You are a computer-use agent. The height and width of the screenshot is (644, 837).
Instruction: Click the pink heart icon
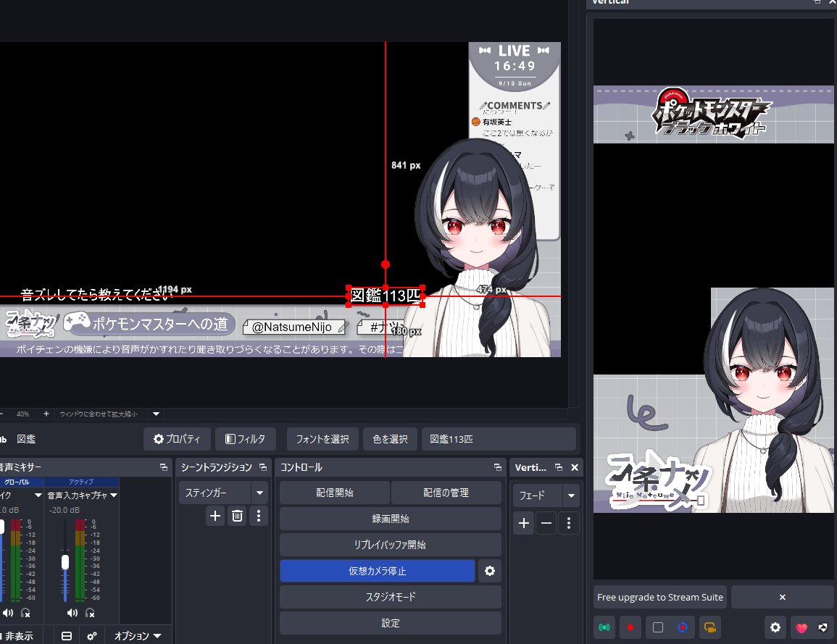coord(801,627)
